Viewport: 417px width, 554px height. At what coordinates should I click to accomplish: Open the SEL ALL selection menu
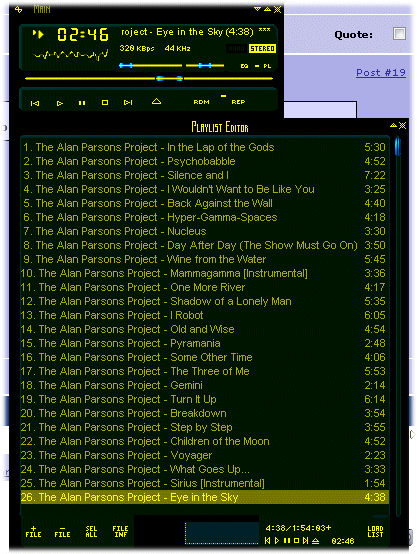(x=91, y=531)
